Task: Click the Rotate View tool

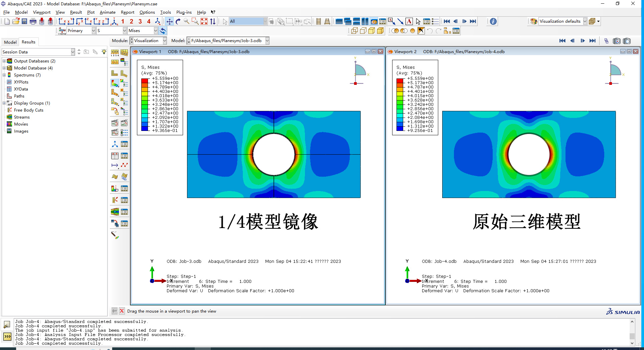Action: (x=178, y=21)
